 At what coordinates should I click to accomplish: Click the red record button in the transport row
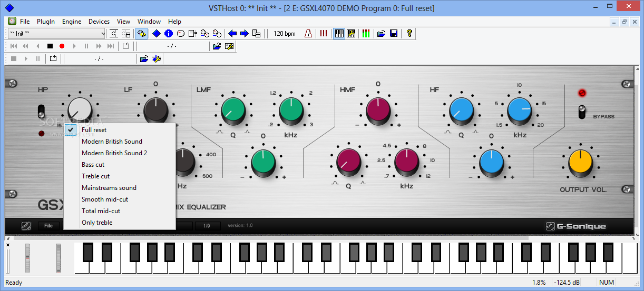62,46
